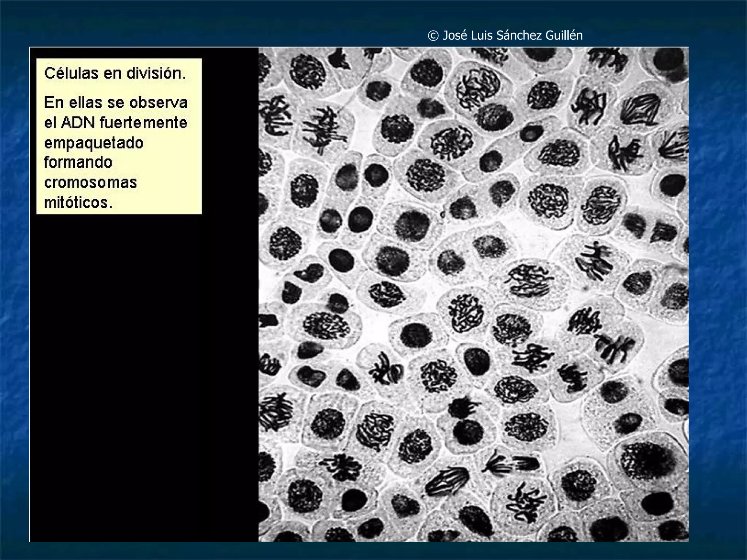Click the 'el ADN fuertemente' text line

point(115,122)
